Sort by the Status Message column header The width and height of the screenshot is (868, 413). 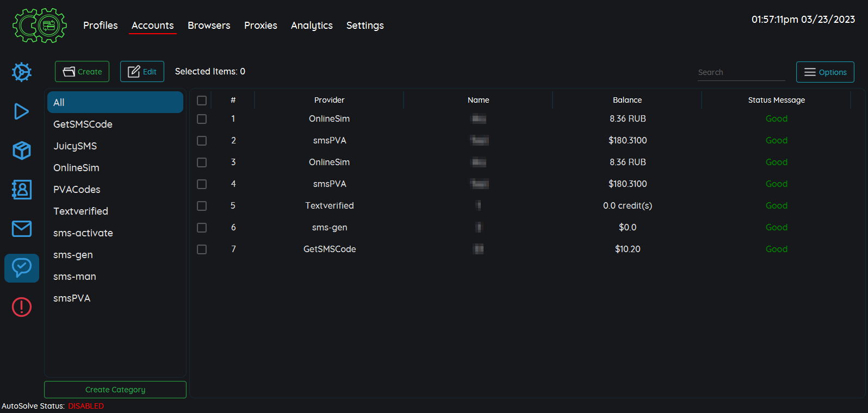[776, 100]
